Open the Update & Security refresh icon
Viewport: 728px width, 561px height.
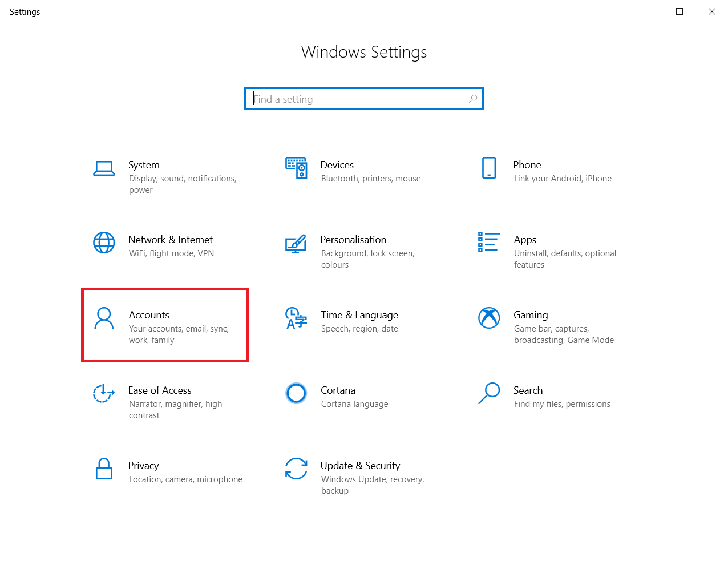(296, 469)
